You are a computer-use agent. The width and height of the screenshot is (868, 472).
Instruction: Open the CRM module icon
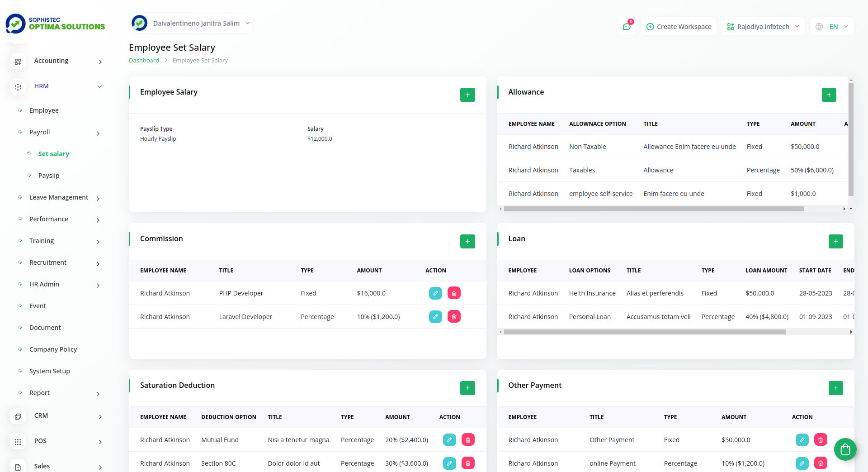tap(18, 416)
